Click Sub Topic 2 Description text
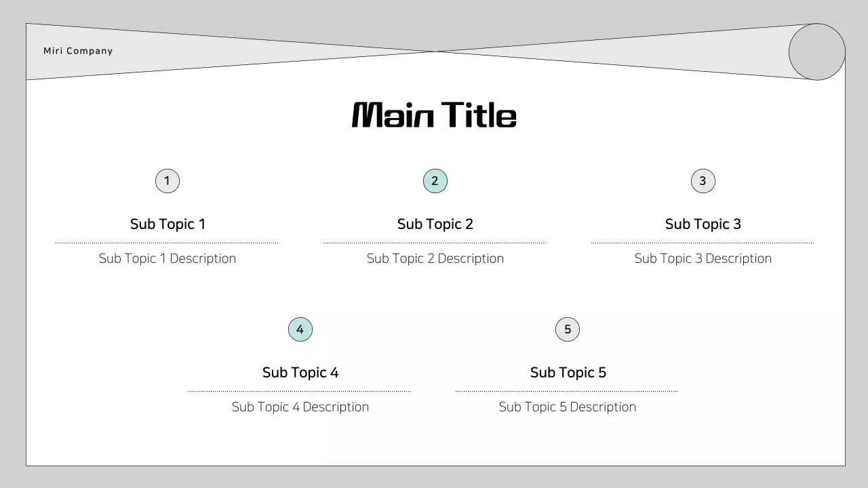 [x=435, y=259]
